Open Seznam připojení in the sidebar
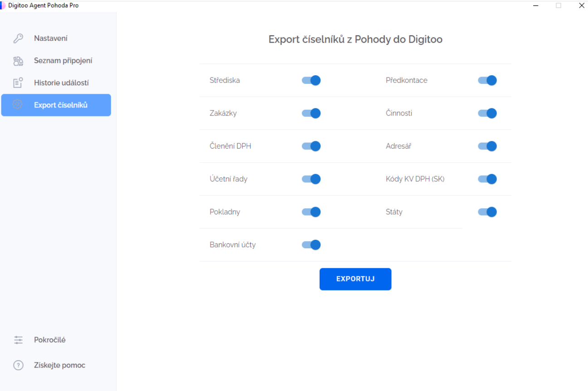 pyautogui.click(x=56, y=61)
